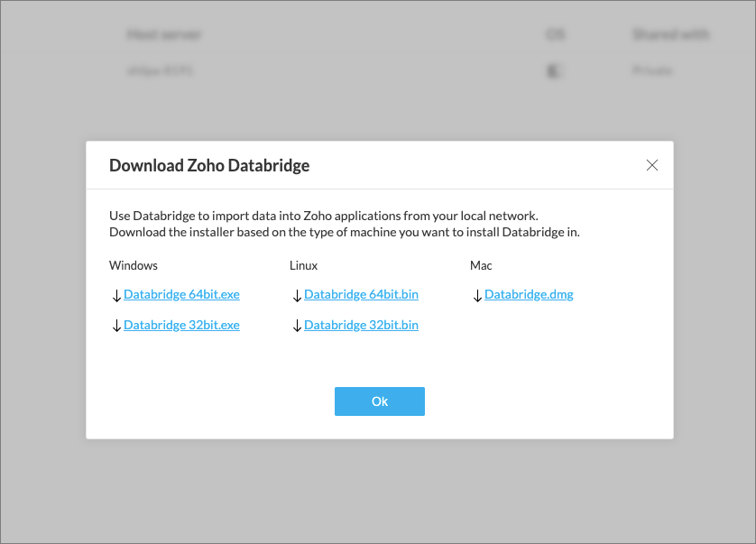756x544 pixels.
Task: Click the 'Download the installer based on' line
Action: tap(345, 232)
